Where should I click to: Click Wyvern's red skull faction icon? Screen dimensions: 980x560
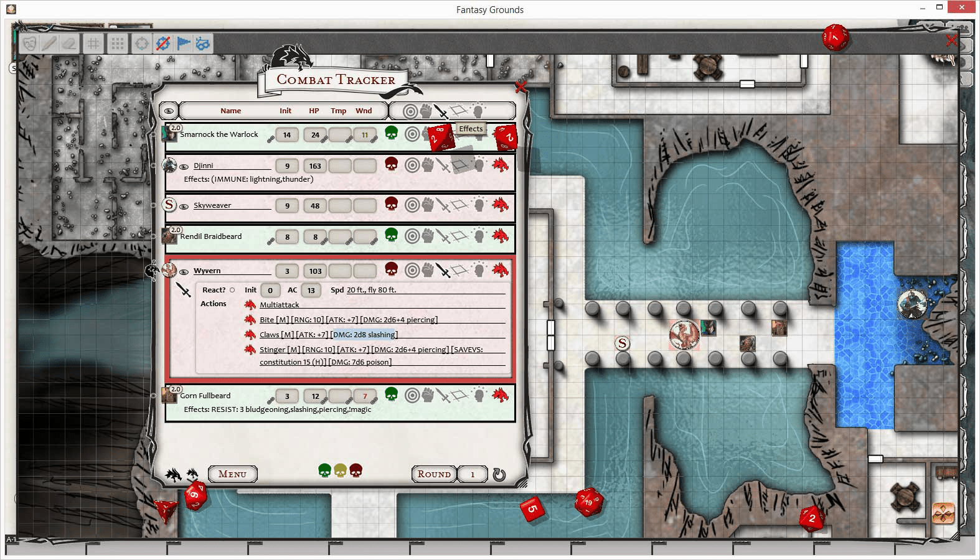pyautogui.click(x=391, y=269)
